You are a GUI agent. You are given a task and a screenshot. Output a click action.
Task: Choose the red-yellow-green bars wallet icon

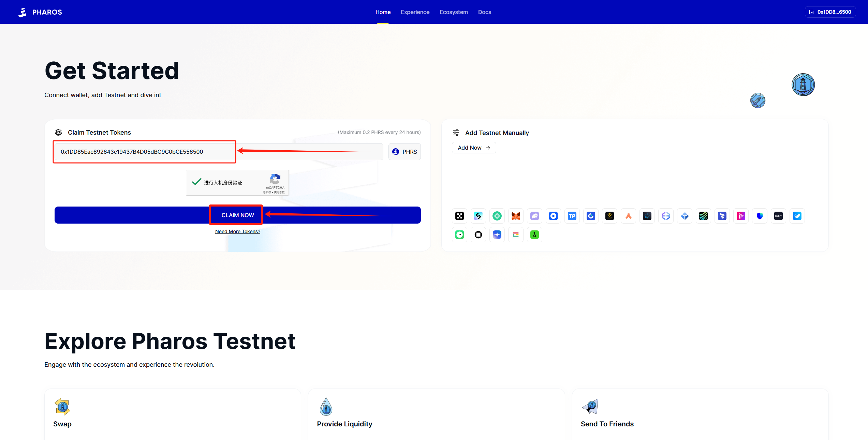pyautogui.click(x=516, y=234)
